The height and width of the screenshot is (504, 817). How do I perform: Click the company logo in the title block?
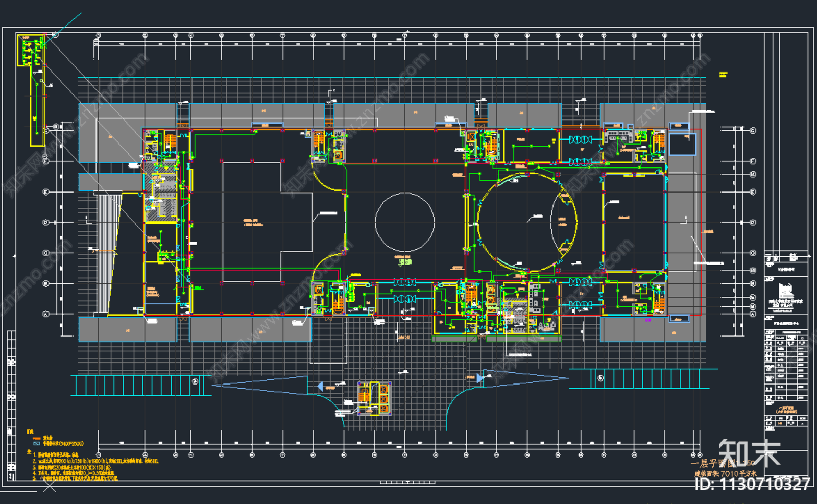tap(786, 291)
